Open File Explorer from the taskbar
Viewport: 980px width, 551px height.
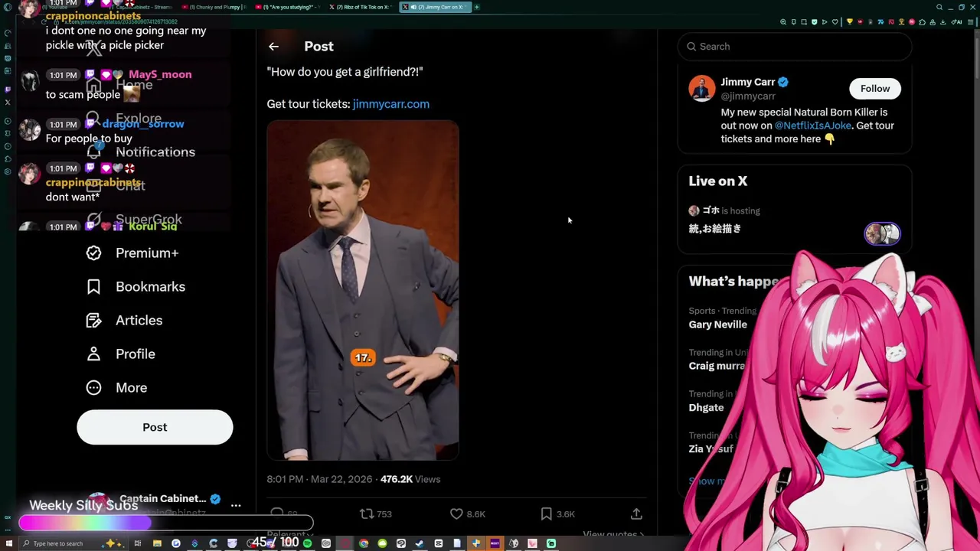point(157,543)
